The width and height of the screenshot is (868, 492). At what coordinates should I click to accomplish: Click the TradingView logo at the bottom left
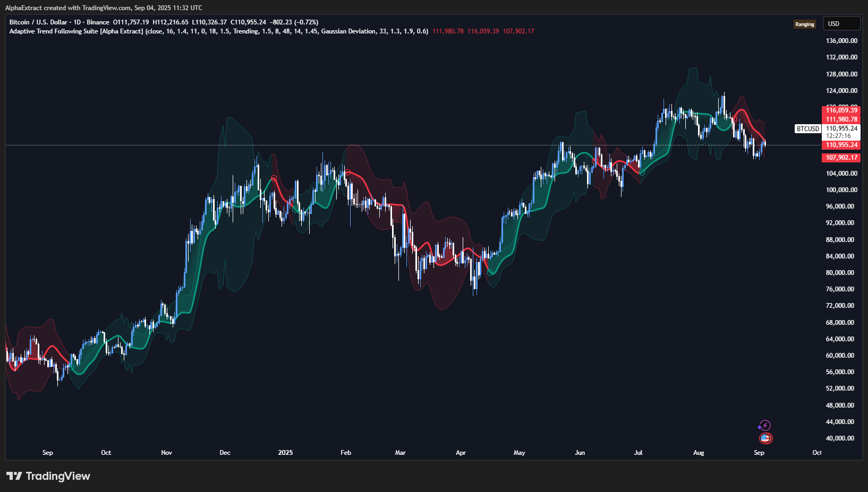(x=48, y=476)
